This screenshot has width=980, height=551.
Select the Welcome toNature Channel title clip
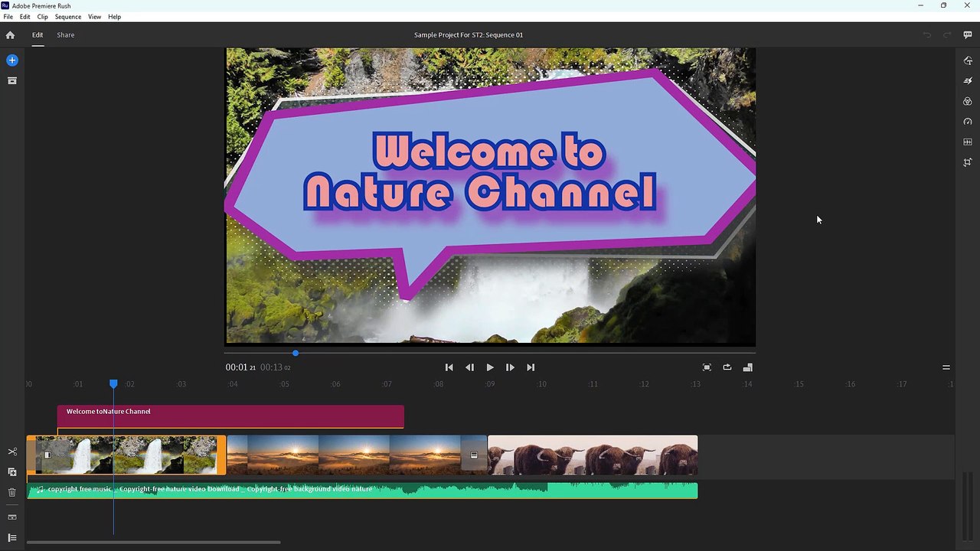230,416
